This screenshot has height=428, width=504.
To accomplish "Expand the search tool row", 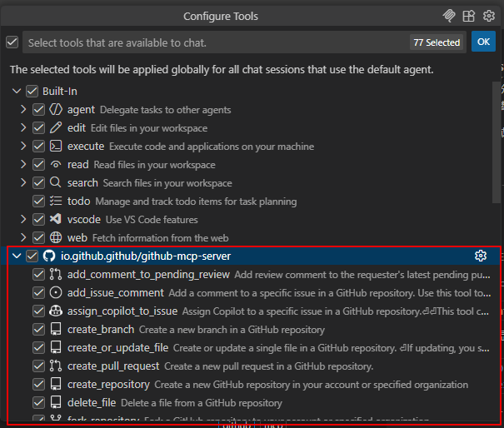I will point(23,183).
